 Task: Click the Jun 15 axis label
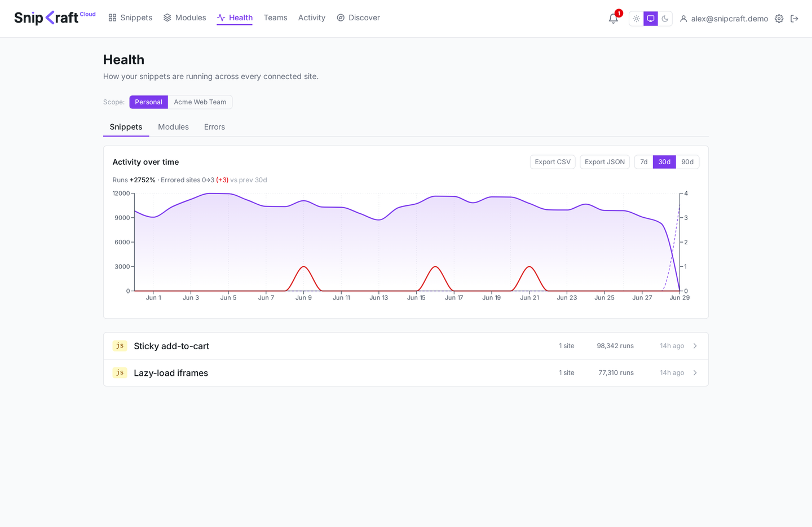click(x=416, y=298)
